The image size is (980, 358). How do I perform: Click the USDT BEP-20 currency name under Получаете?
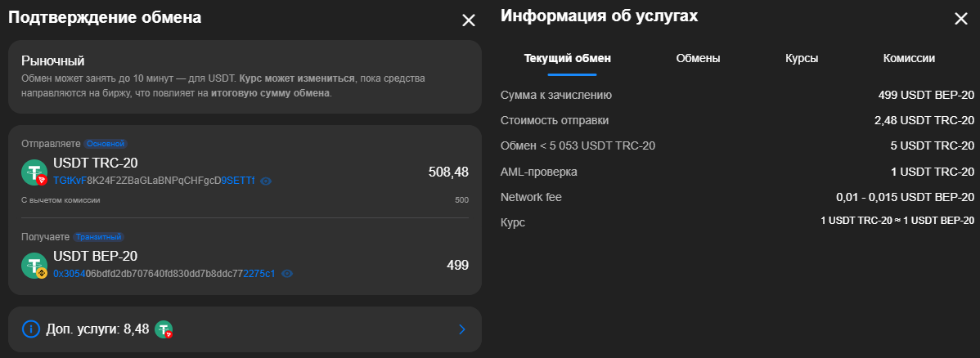pos(96,256)
